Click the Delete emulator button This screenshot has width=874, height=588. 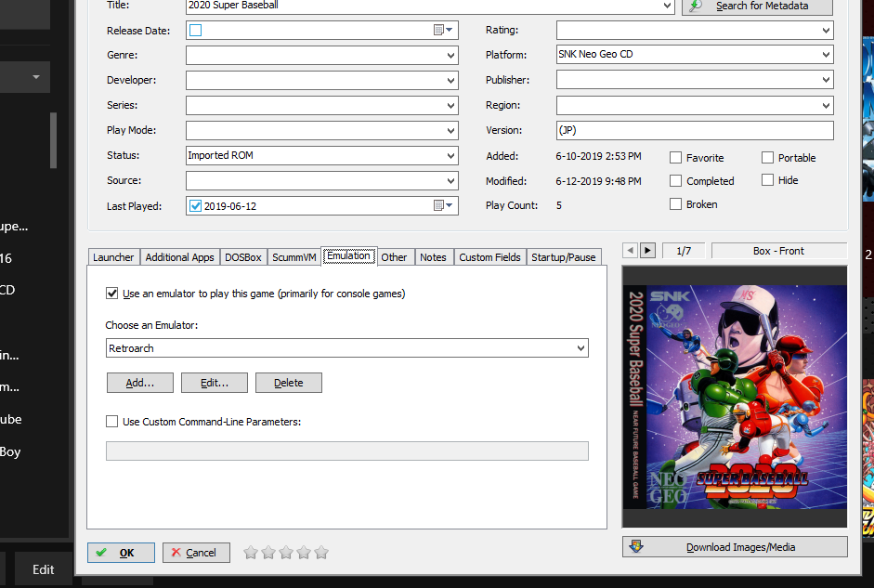coord(288,383)
